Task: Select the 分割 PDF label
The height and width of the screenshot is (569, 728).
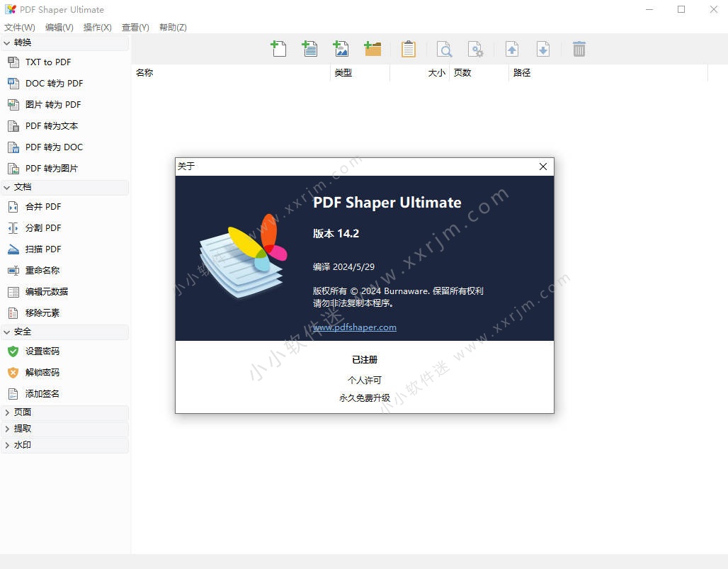Action: point(43,227)
